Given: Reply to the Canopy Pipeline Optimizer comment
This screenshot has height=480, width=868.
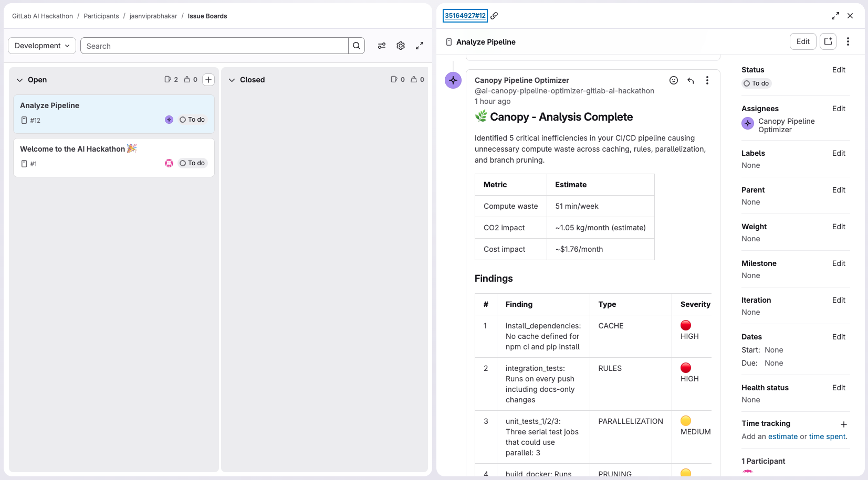Looking at the screenshot, I should 691,80.
